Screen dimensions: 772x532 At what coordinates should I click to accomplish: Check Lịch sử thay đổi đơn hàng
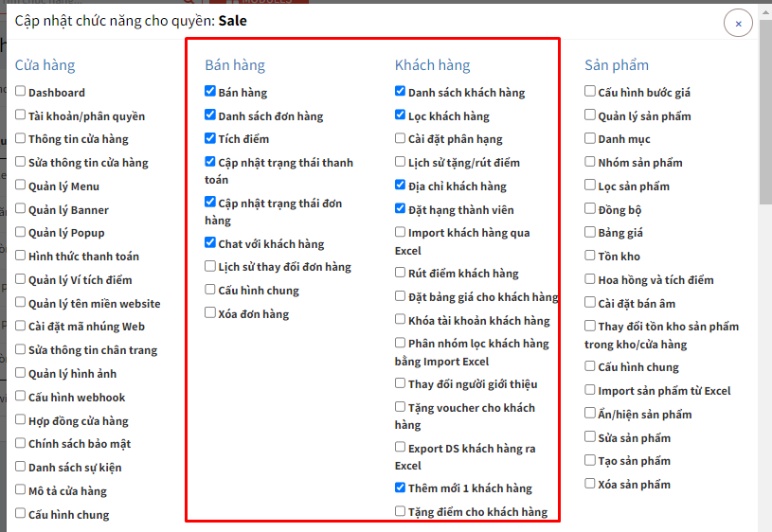210,267
